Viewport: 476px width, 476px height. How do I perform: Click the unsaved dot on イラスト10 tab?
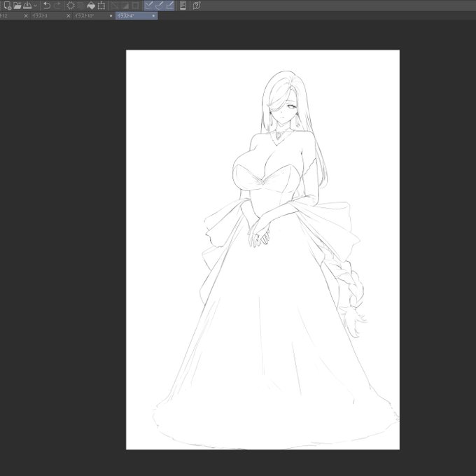[x=111, y=15]
